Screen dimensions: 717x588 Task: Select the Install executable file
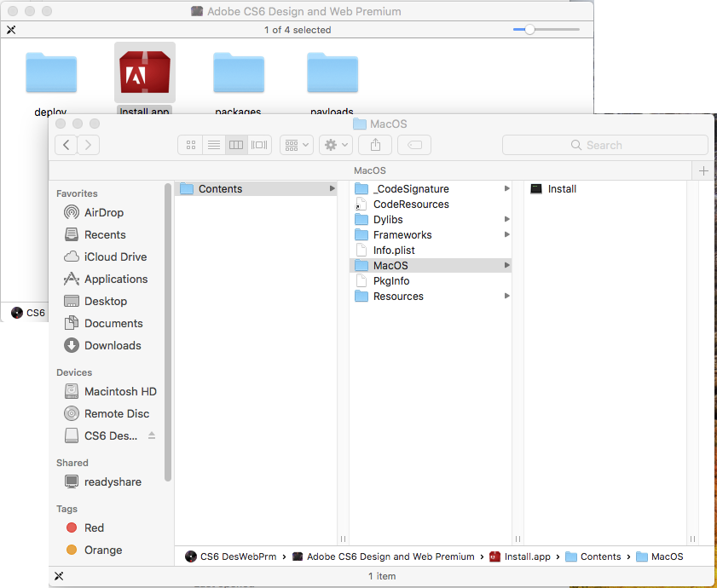605,189
